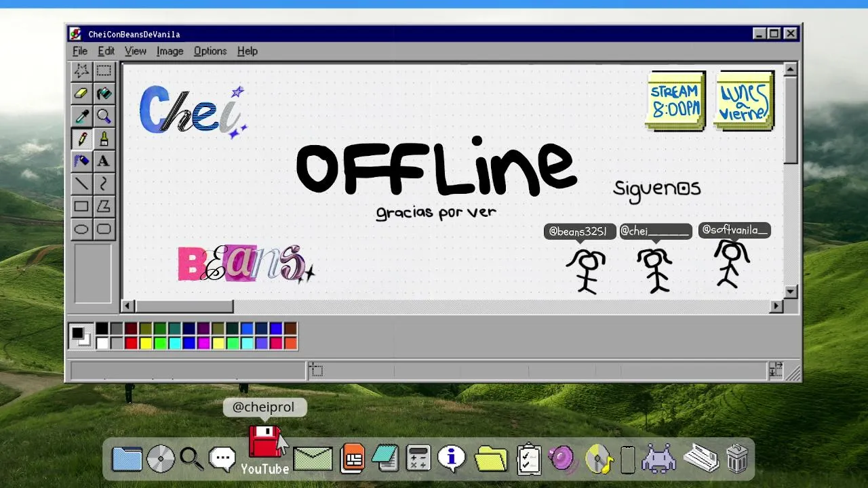This screenshot has height=488, width=868.
Task: Click the vertical scrollbar down arrow
Action: tap(790, 292)
